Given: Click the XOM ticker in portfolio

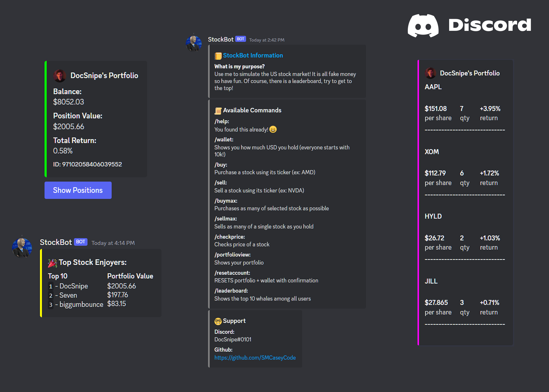Looking at the screenshot, I should tap(432, 152).
